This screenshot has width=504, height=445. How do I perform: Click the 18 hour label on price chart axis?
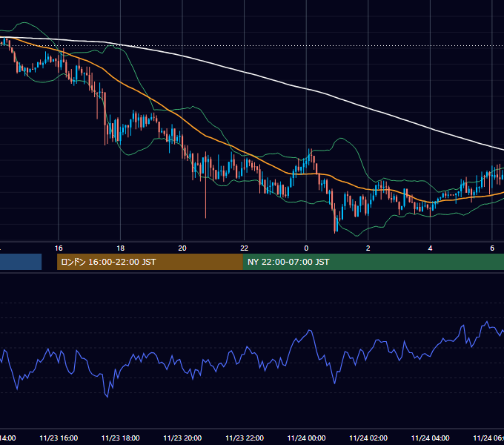(121, 248)
